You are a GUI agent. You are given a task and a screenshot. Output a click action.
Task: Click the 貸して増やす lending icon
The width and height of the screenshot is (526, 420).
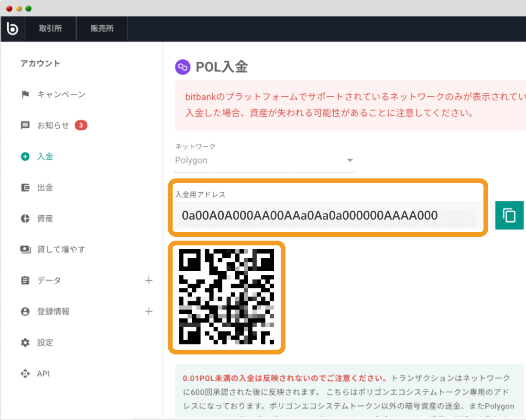(25, 250)
